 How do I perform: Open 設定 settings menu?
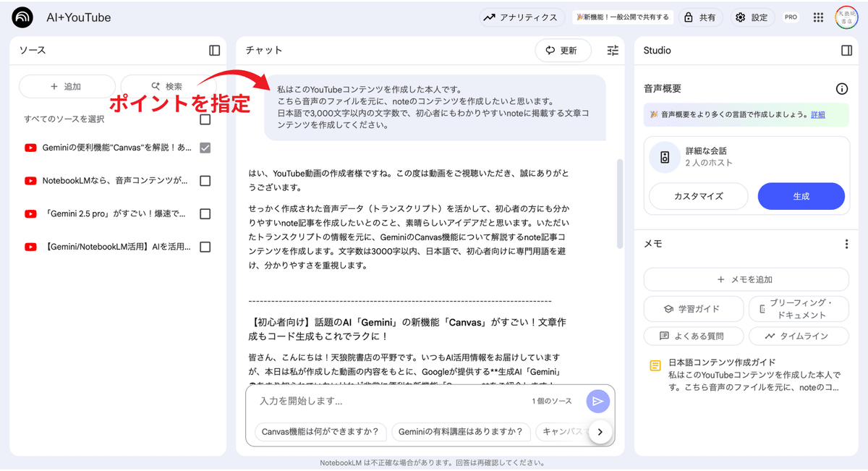[752, 17]
